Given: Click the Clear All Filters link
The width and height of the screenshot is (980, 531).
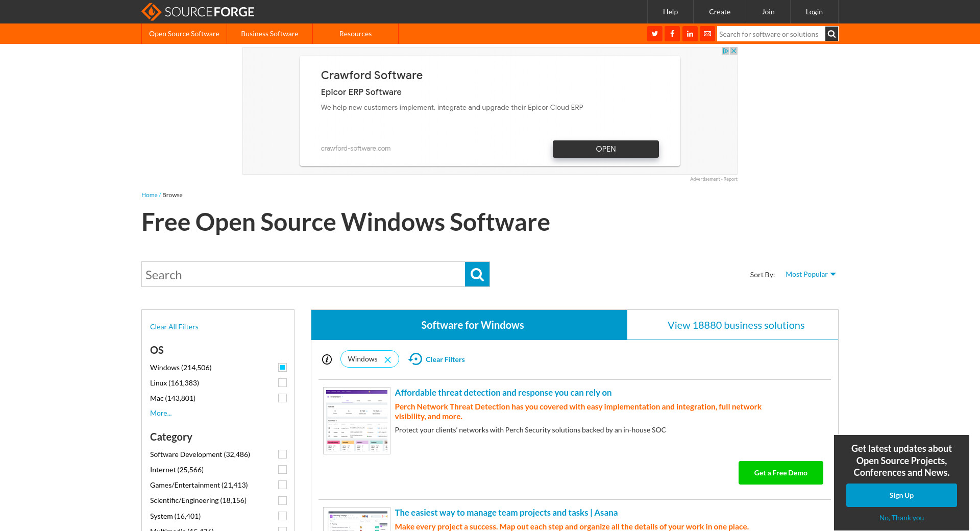Looking at the screenshot, I should [x=174, y=327].
